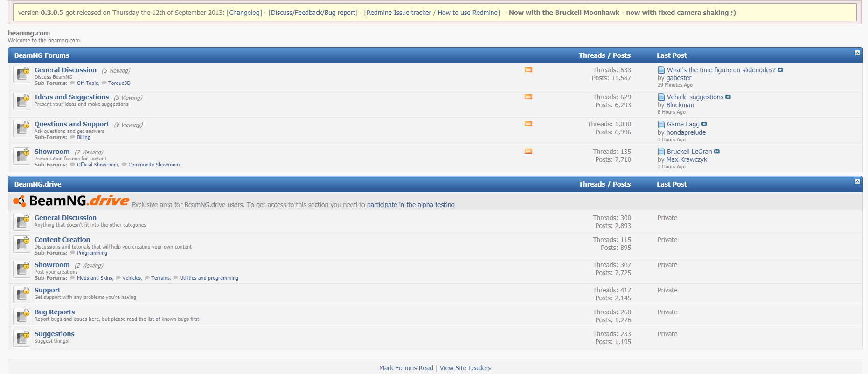Open the Mods and Skins sub-forum
This screenshot has width=868, height=374.
pyautogui.click(x=95, y=278)
